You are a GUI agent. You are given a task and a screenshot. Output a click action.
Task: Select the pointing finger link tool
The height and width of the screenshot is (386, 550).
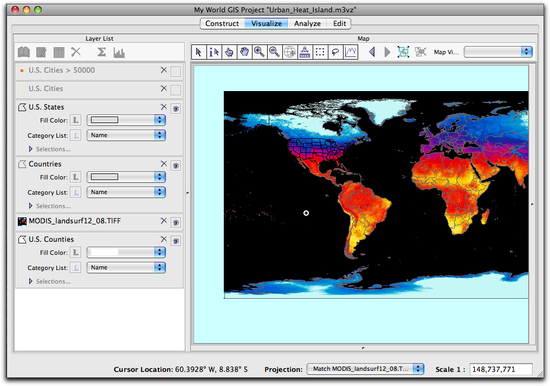229,52
